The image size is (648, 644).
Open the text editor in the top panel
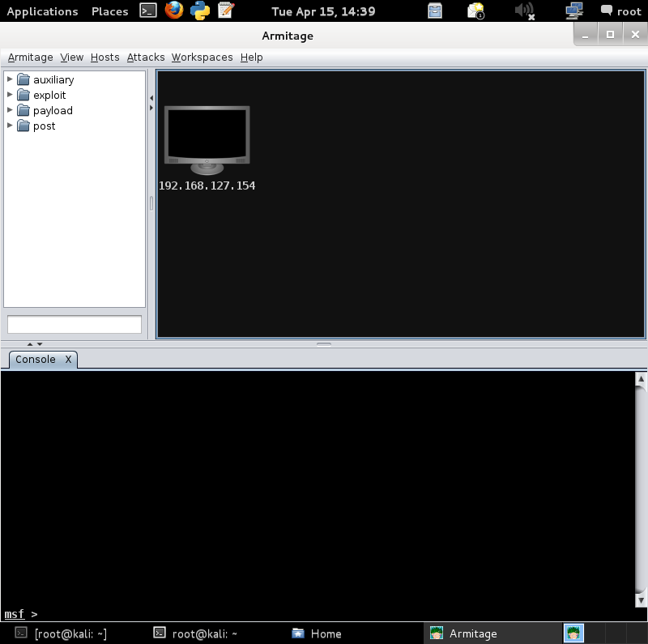(x=225, y=11)
